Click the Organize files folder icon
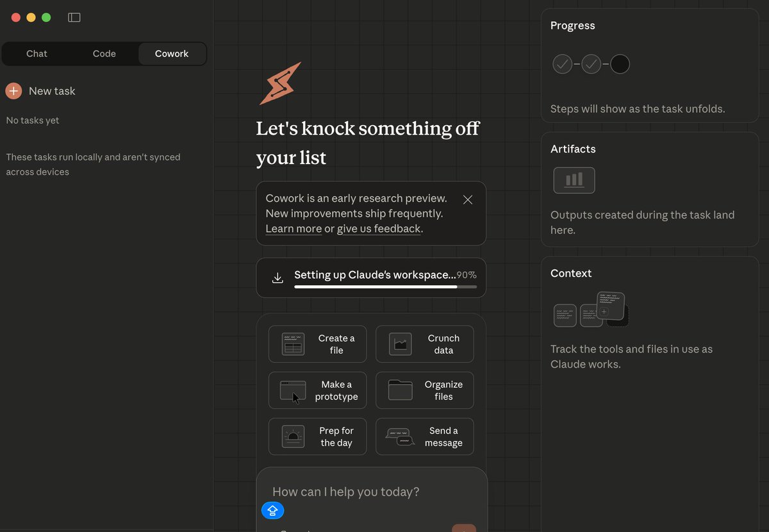Viewport: 769px width, 532px height. click(x=401, y=390)
